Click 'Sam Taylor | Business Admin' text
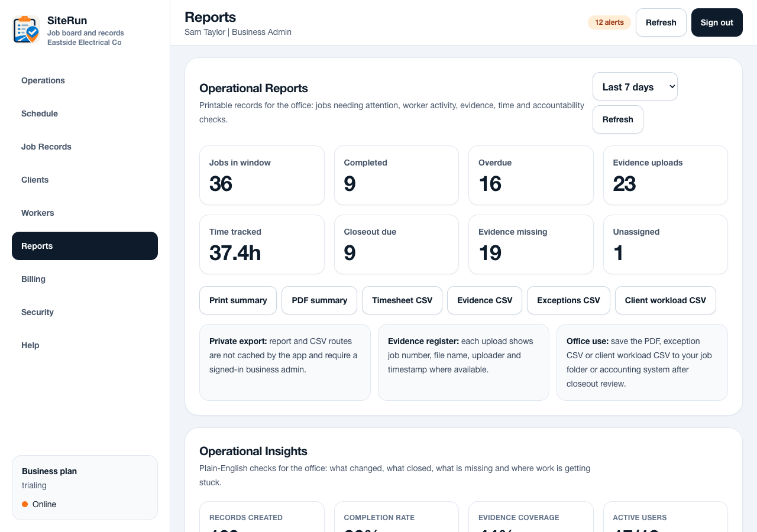The width and height of the screenshot is (757, 532). coord(238,32)
